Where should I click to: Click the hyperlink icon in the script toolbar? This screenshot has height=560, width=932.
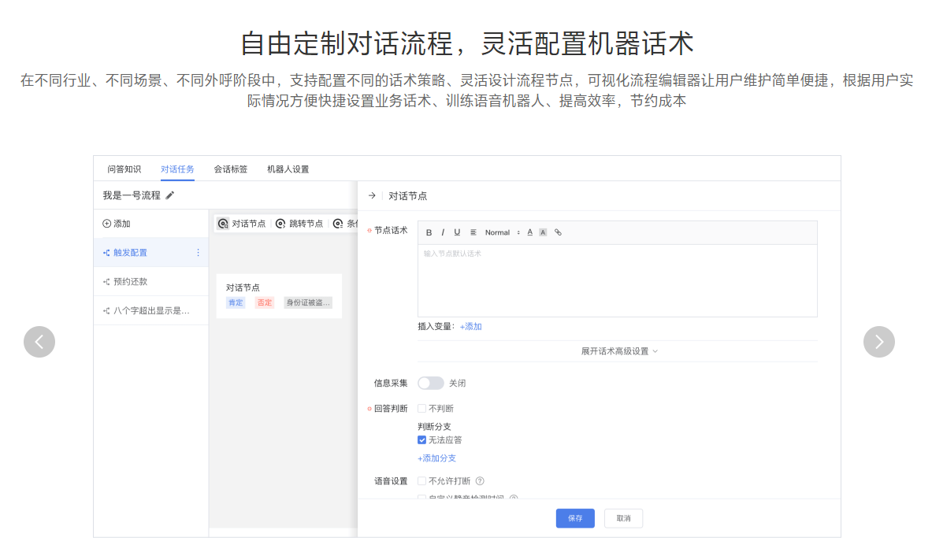559,232
